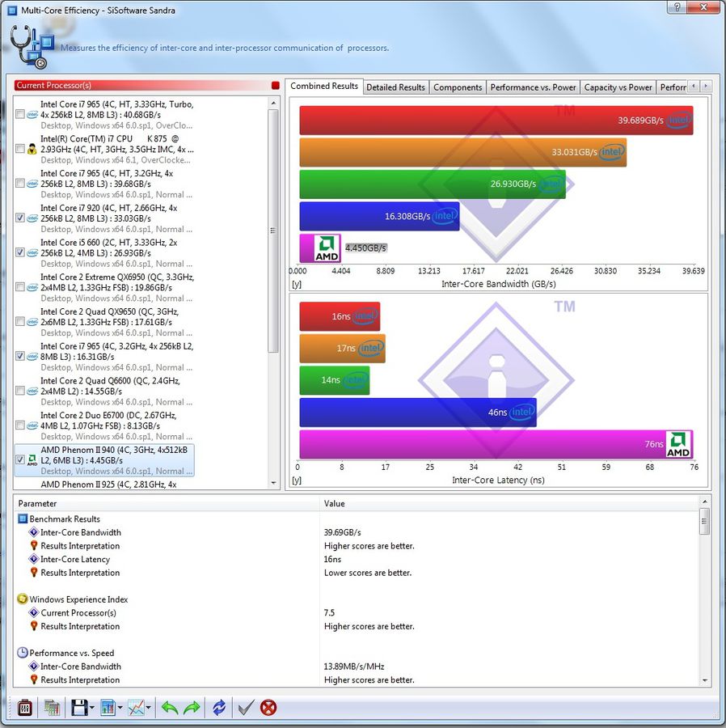Click diamond icon beside Current Processor(s) parameter
Image resolution: width=726 pixels, height=728 pixels.
tap(34, 612)
